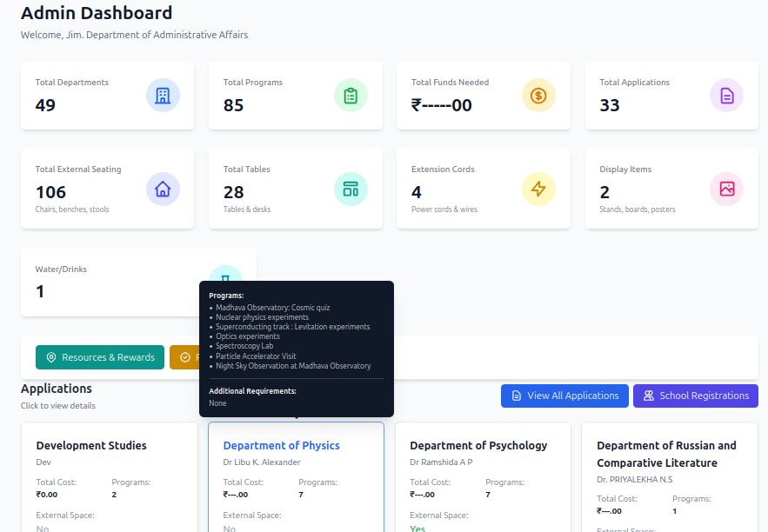The height and width of the screenshot is (532, 768).
Task: Click the partially hidden orange button
Action: (184, 357)
